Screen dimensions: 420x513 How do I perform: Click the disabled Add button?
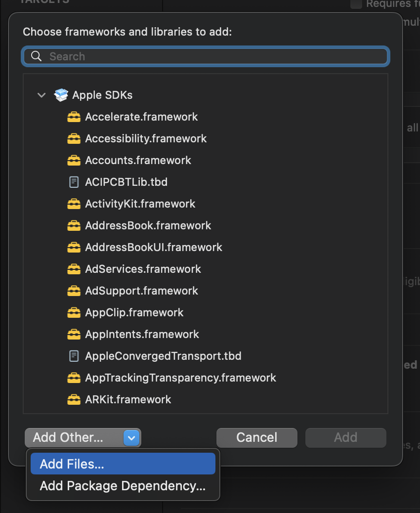(346, 438)
